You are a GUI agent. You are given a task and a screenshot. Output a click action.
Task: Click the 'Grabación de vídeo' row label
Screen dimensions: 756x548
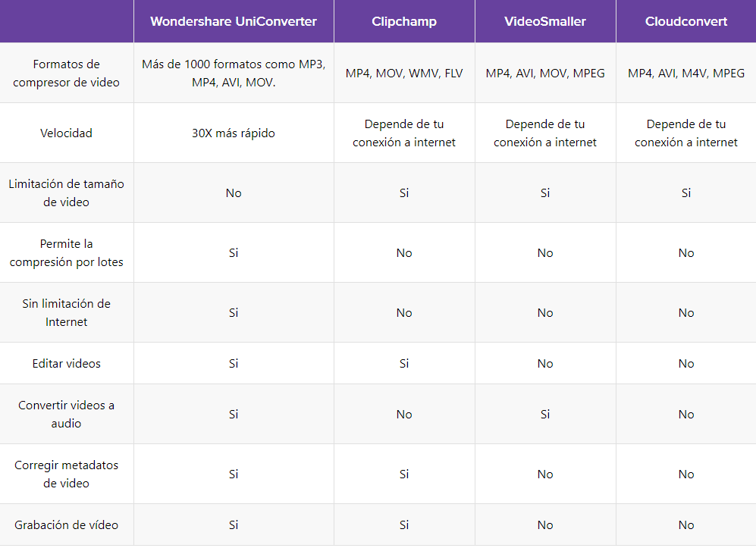[67, 525]
